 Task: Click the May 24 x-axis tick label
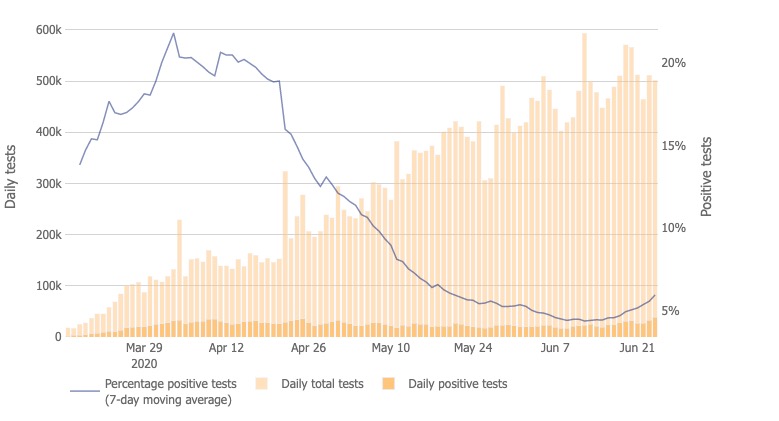pos(473,349)
